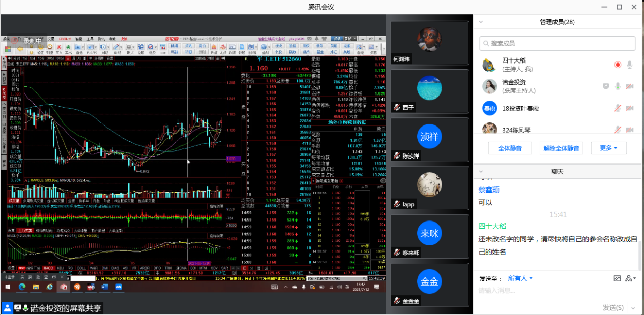Toggle the microphone for 四十大稻
This screenshot has width=644, height=315.
pyautogui.click(x=630, y=65)
